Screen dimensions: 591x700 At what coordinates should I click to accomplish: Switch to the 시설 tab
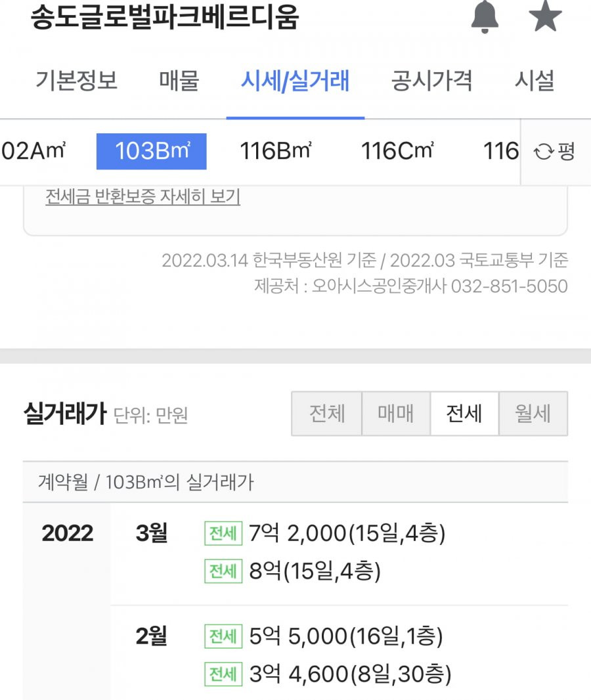pyautogui.click(x=535, y=81)
